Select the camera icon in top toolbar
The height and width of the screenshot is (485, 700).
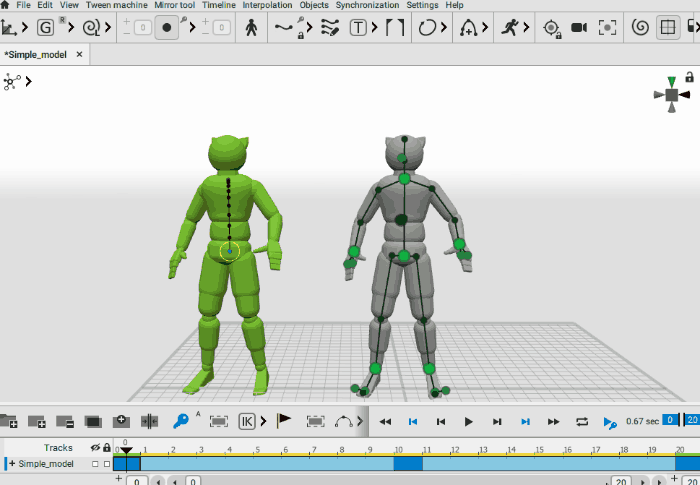pos(578,28)
